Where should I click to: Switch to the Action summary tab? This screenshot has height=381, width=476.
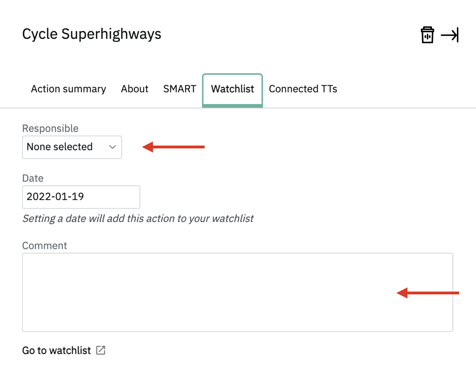pos(68,89)
